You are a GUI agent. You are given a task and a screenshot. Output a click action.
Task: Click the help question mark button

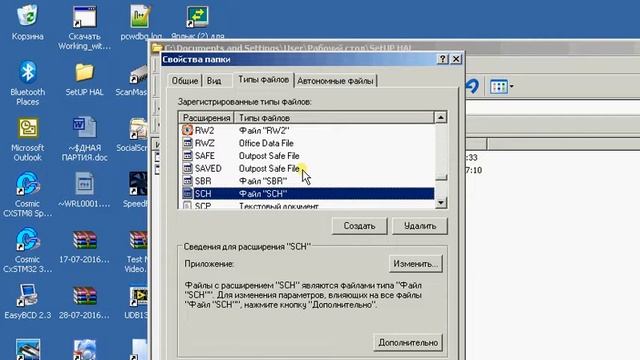click(x=442, y=59)
